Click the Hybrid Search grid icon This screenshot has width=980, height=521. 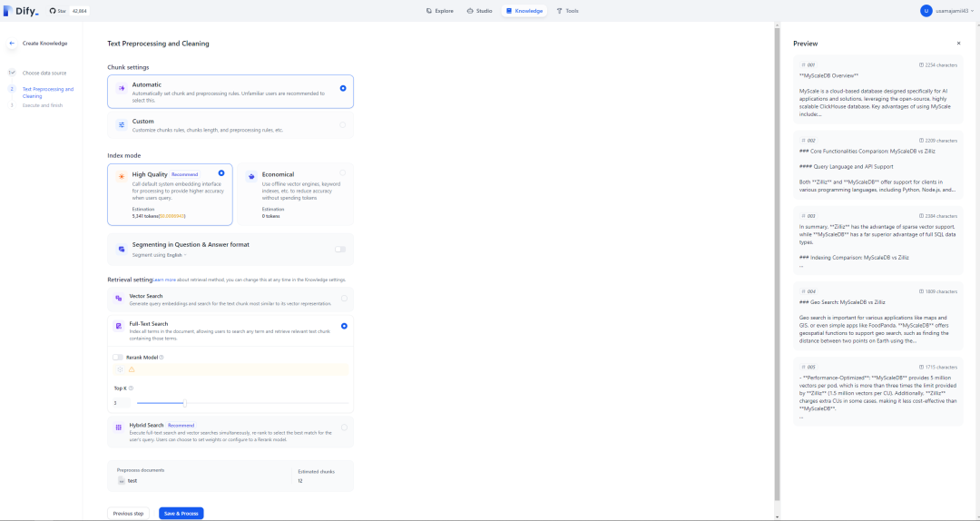[x=118, y=428]
